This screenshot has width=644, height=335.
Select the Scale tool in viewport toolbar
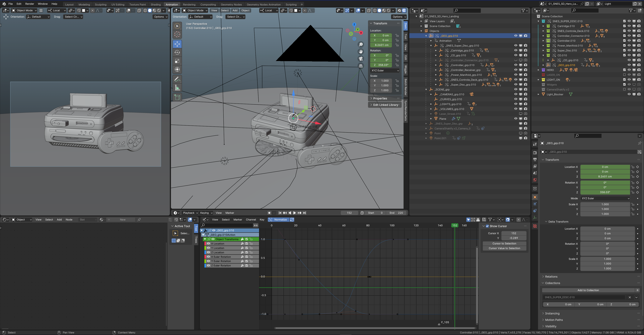tap(177, 61)
